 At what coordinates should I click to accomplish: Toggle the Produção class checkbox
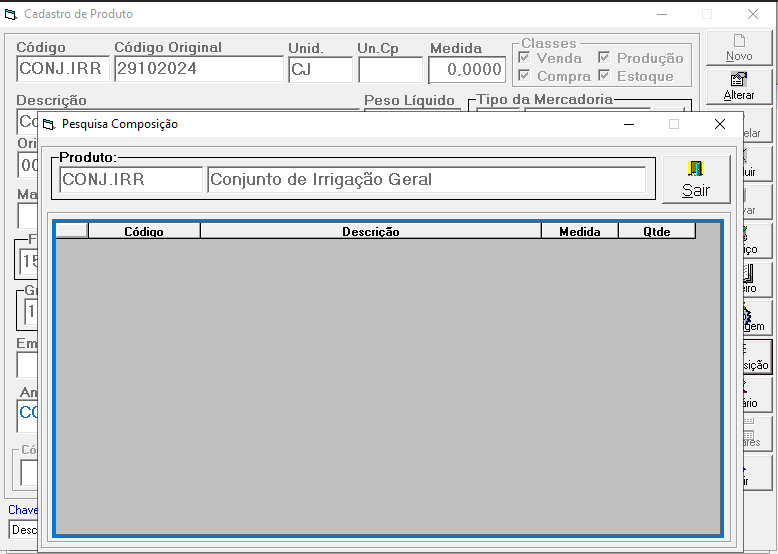[x=604, y=58]
